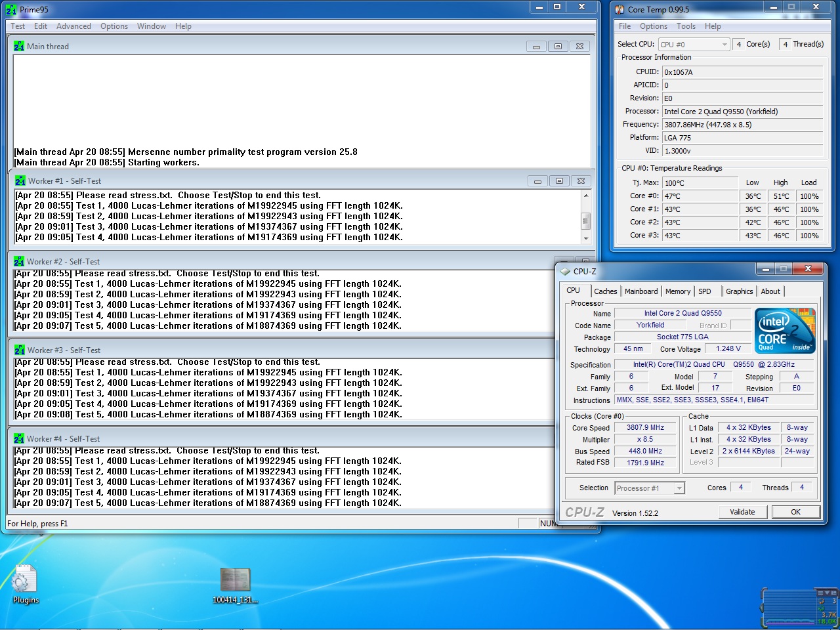
Task: Open the Core Temp Tools menu
Action: coord(686,26)
